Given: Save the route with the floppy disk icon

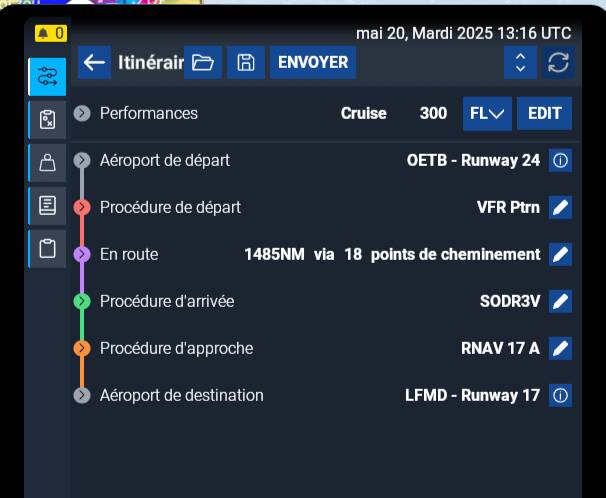Looking at the screenshot, I should [x=245, y=63].
